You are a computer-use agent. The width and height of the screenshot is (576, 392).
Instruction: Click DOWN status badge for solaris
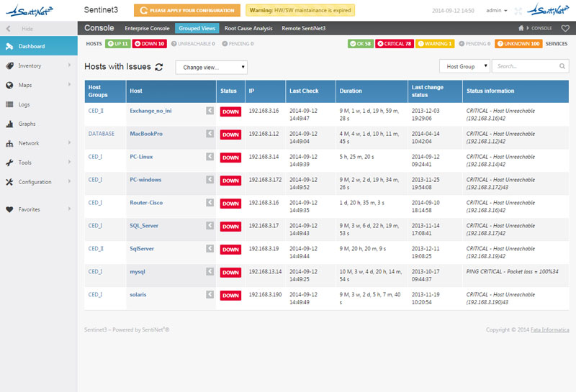coord(230,296)
